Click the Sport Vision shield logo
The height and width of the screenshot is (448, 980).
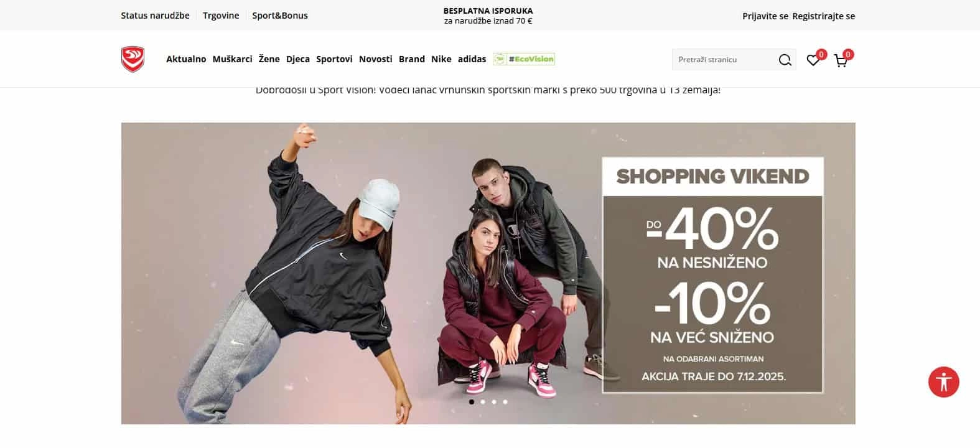tap(133, 60)
